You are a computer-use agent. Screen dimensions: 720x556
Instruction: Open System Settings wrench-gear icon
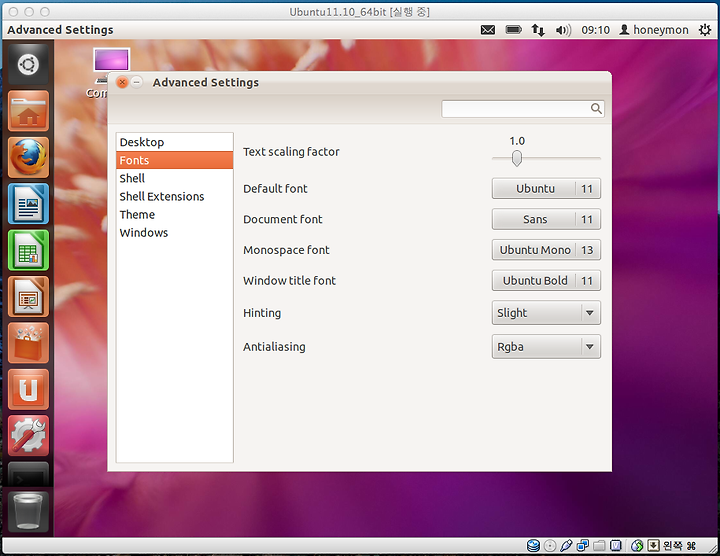pos(28,436)
